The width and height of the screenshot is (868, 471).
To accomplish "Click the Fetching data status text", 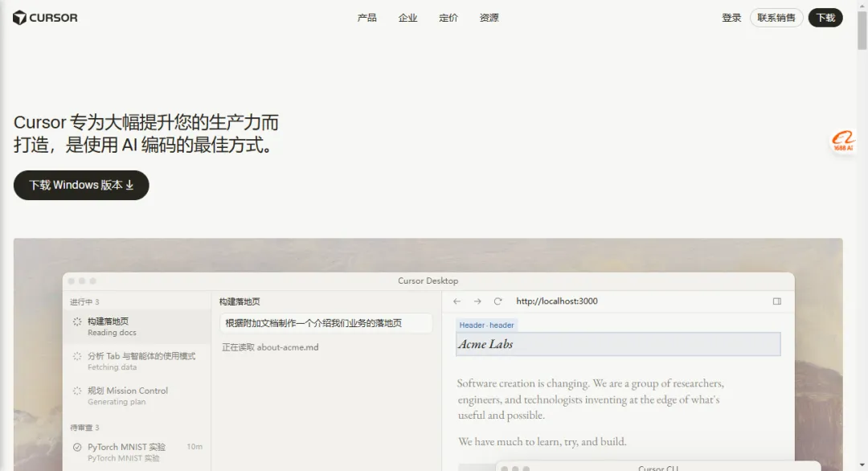I will pyautogui.click(x=112, y=367).
